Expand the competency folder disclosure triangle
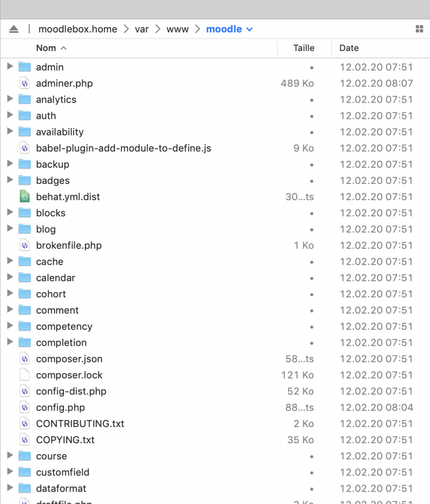 click(x=10, y=325)
